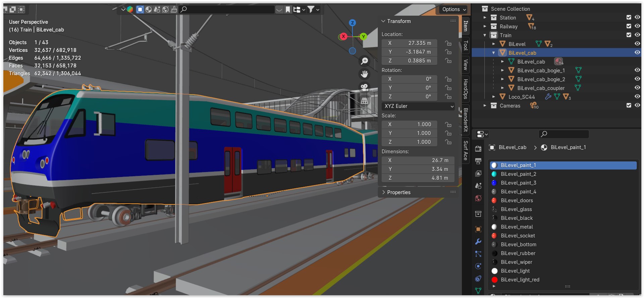644x298 pixels.
Task: Collapse the Transform panel
Action: [383, 21]
